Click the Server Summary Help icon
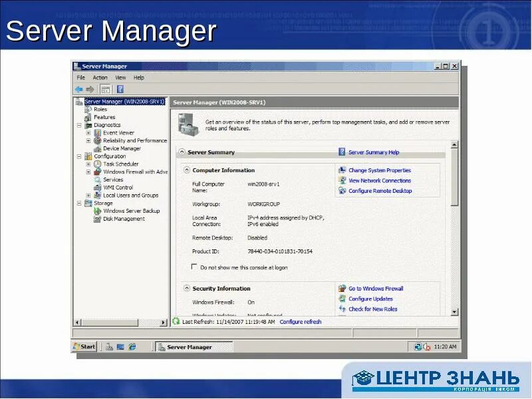532x399 pixels. click(x=342, y=152)
